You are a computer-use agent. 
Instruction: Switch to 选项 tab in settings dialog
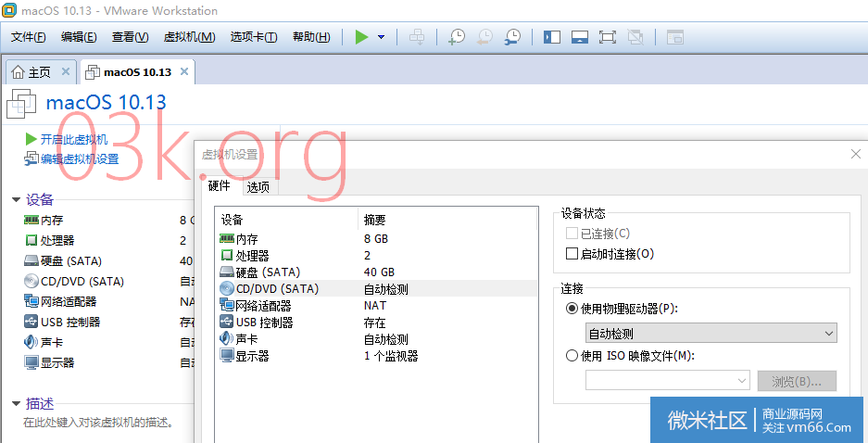point(258,187)
